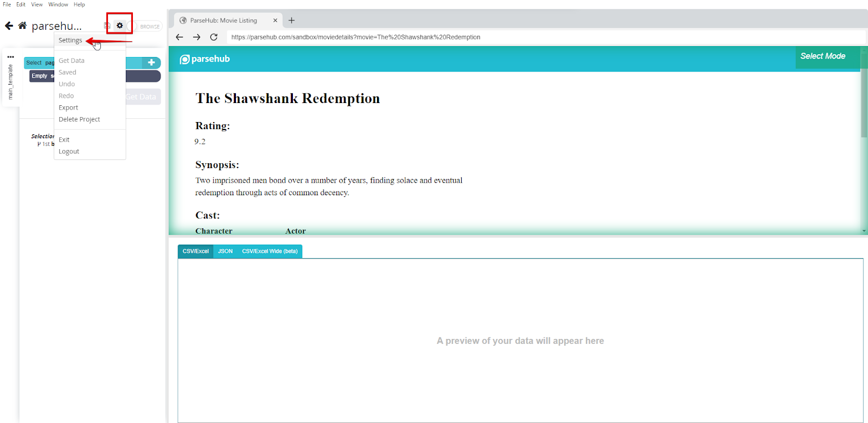868x423 pixels.
Task: Open the Help menu
Action: tap(79, 4)
